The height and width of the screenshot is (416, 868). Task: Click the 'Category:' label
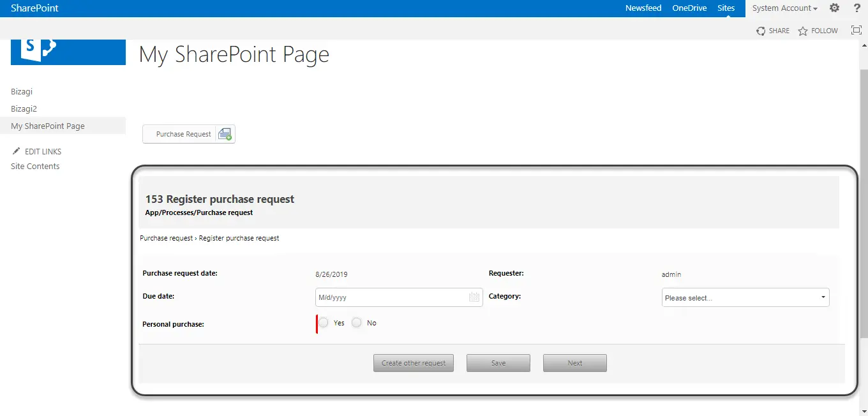505,296
